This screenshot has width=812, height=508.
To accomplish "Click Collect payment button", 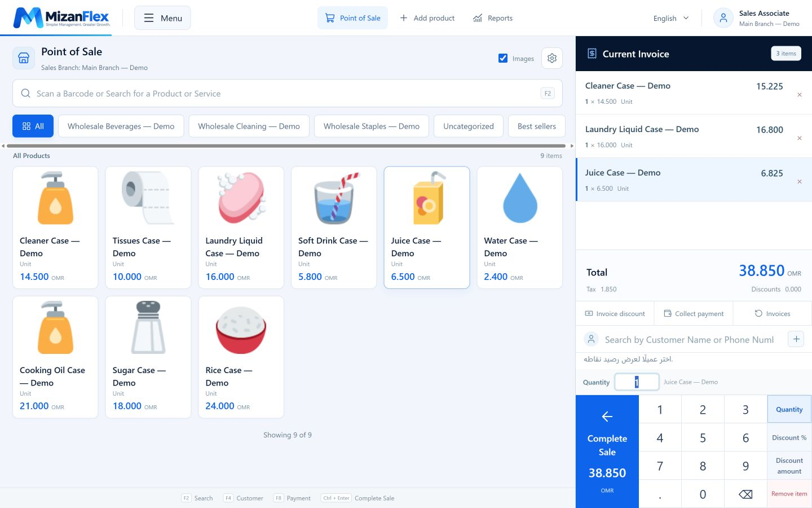I will tap(694, 313).
